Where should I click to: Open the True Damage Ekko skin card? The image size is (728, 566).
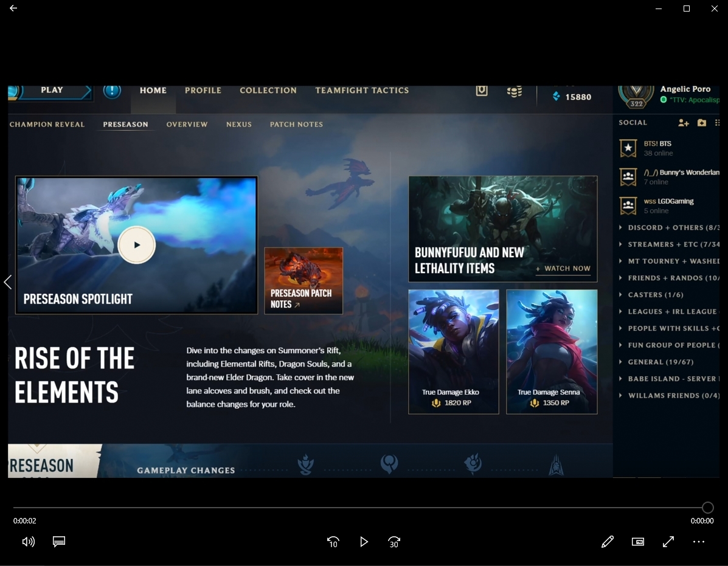pos(454,351)
